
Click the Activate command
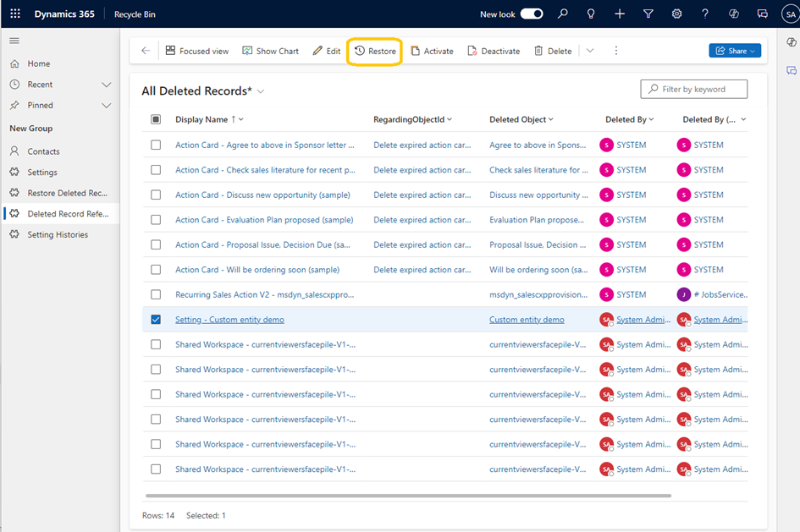coord(432,51)
